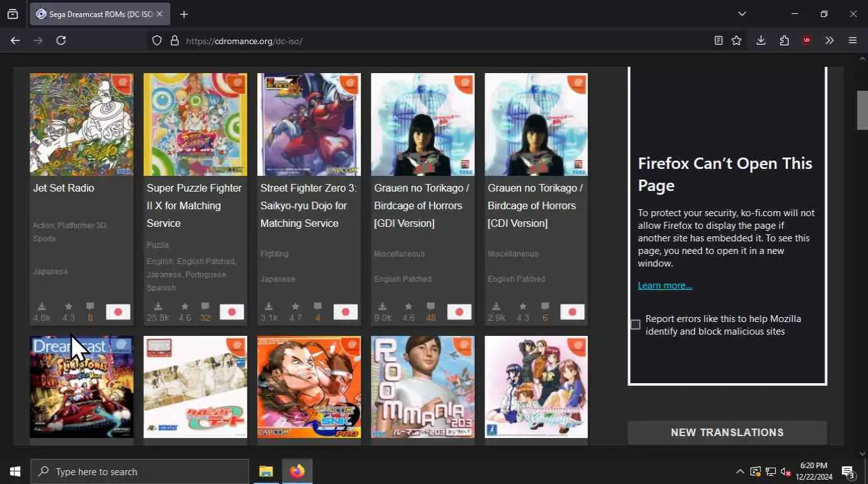Open the tracking protection shield icon
868x484 pixels.
156,40
